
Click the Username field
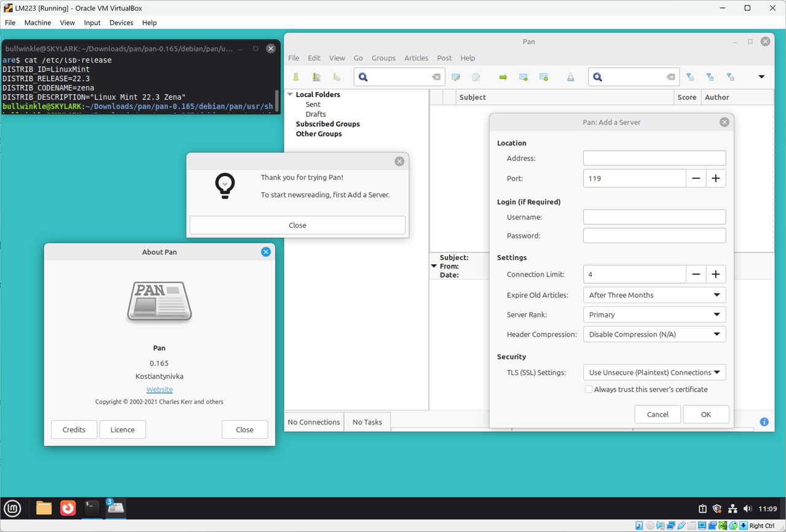coord(654,217)
